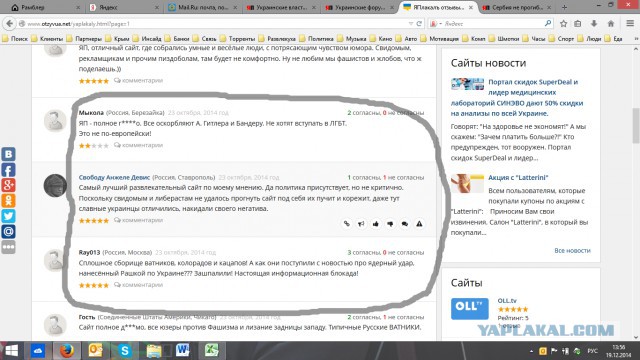Open Музыка bookmarks folder
This screenshot has height=360, width=640.
pos(351,39)
